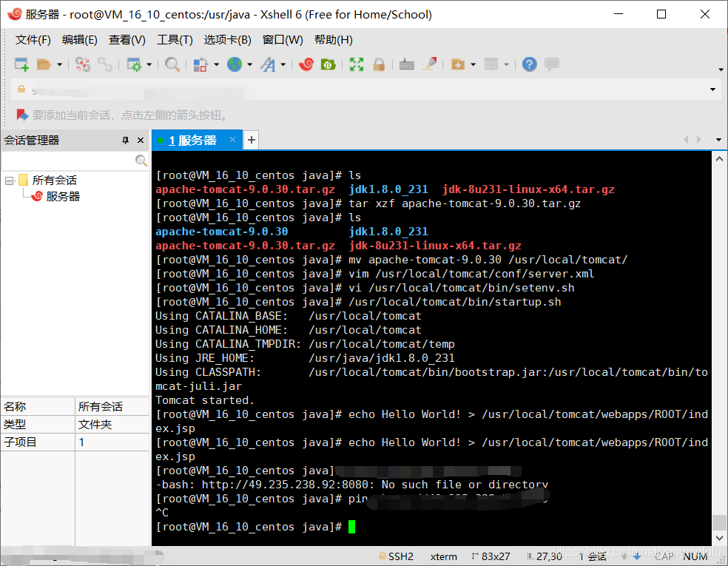728x566 pixels.
Task: Open the session Properties gear icon
Action: [134, 64]
